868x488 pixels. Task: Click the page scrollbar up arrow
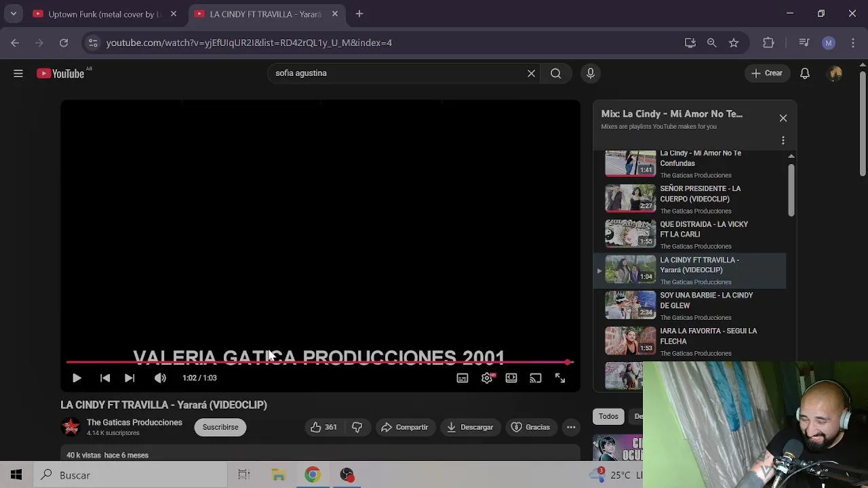863,64
